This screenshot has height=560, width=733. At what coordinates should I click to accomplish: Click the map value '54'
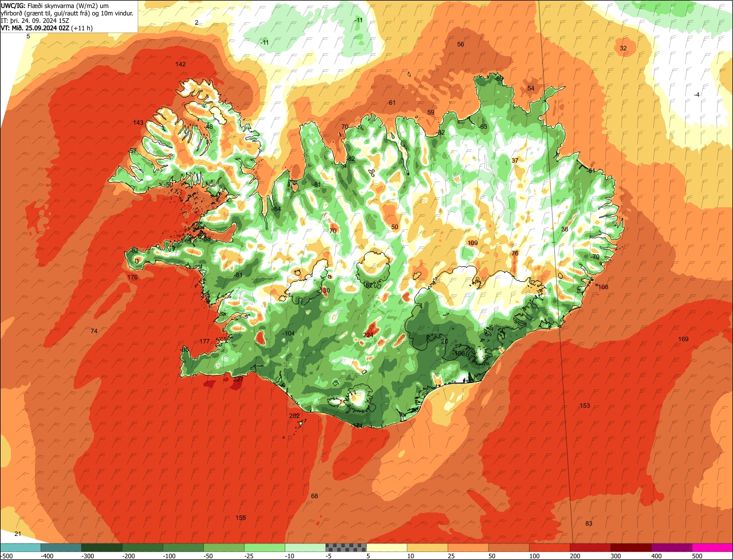pos(531,88)
